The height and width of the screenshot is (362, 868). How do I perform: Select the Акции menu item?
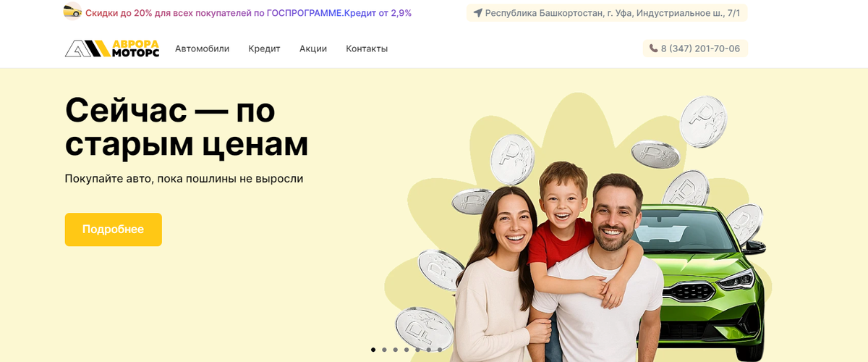(313, 49)
